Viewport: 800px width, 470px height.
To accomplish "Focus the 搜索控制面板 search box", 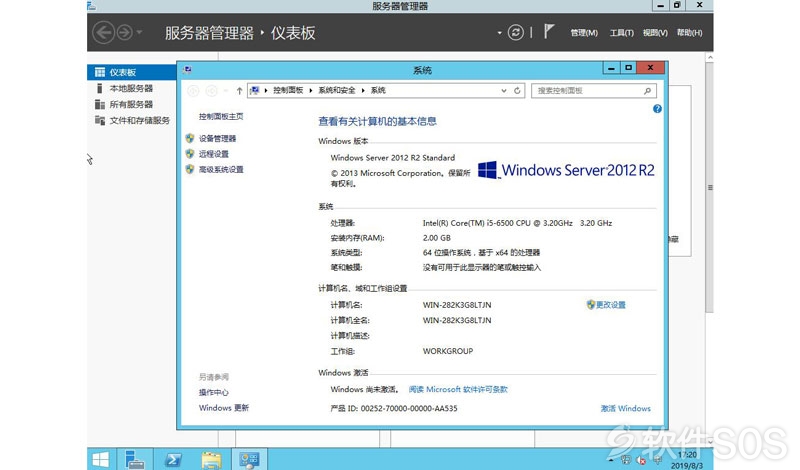I will tap(594, 90).
